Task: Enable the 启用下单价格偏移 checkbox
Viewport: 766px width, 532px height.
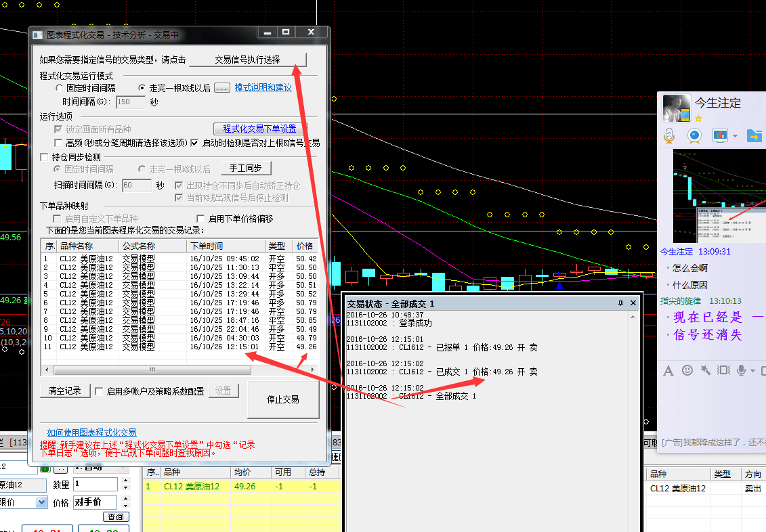Action: tap(200, 219)
